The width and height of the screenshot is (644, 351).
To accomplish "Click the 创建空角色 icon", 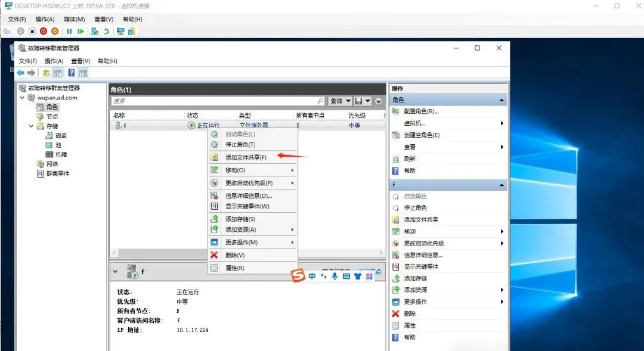I will [420, 135].
